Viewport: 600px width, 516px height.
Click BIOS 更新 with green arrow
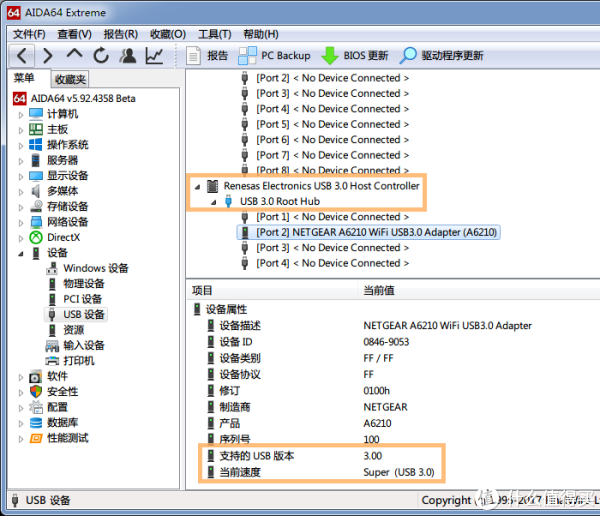355,56
